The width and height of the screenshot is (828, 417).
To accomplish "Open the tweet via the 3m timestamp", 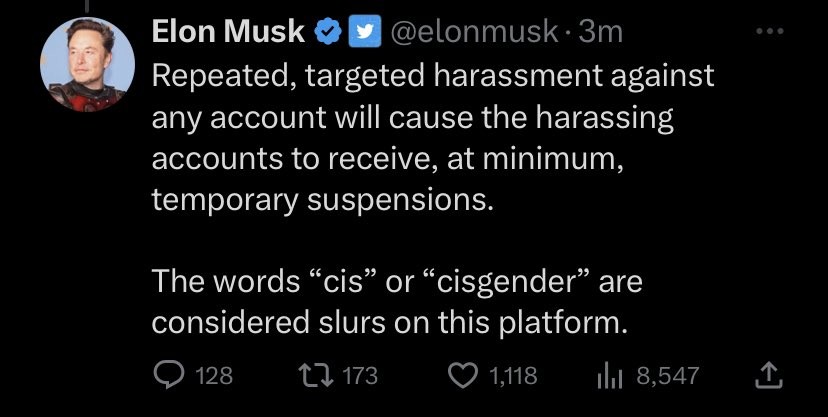I will (x=601, y=33).
